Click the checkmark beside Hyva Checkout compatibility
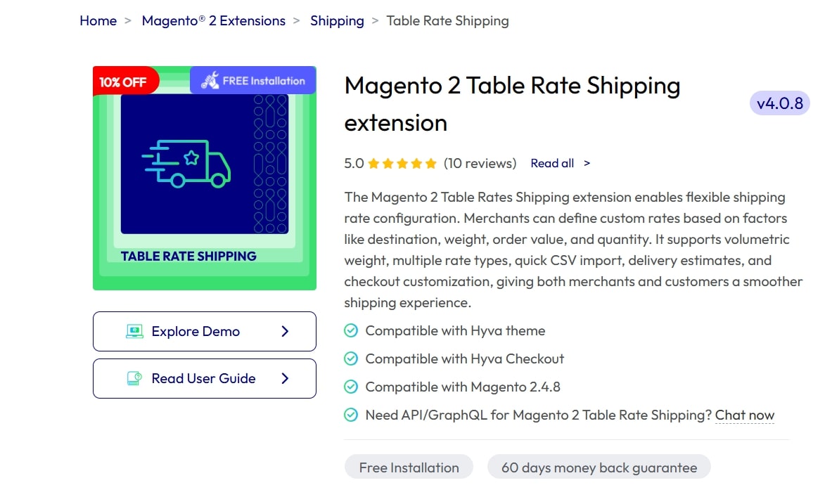 (351, 358)
